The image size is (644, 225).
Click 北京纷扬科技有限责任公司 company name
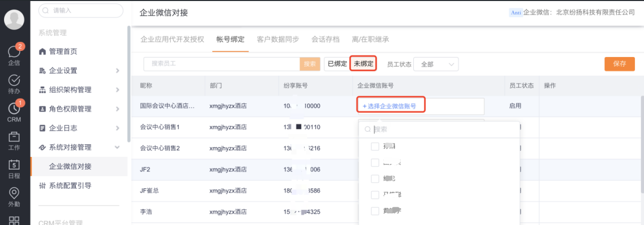[x=595, y=13]
